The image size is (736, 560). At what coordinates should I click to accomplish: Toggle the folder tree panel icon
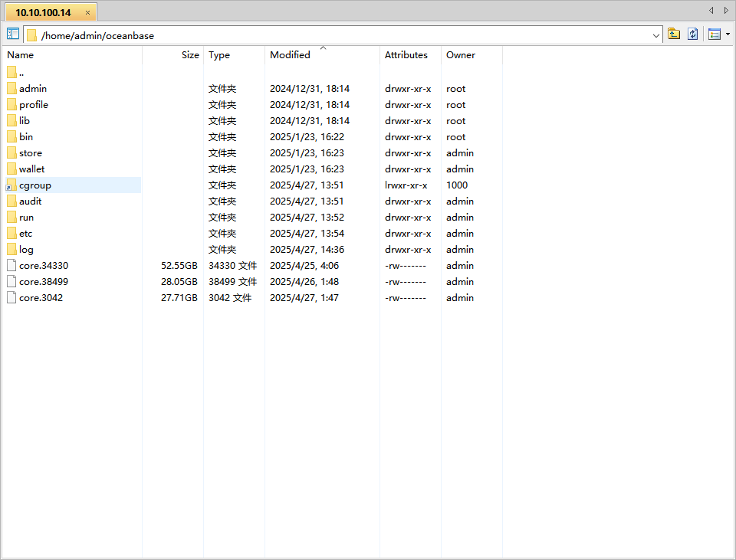click(x=13, y=34)
